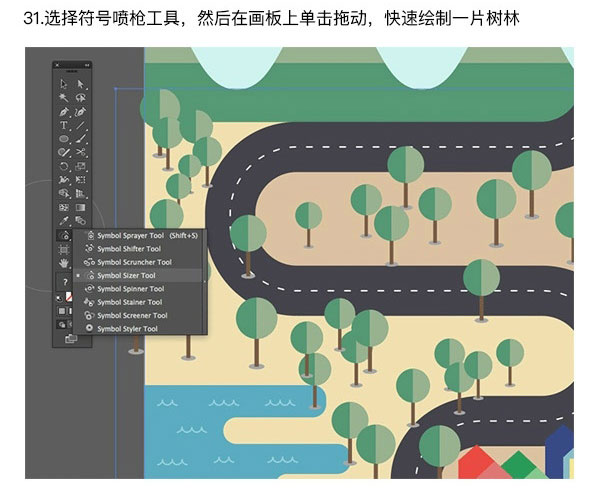Select the Eyedropper tool

click(x=64, y=221)
